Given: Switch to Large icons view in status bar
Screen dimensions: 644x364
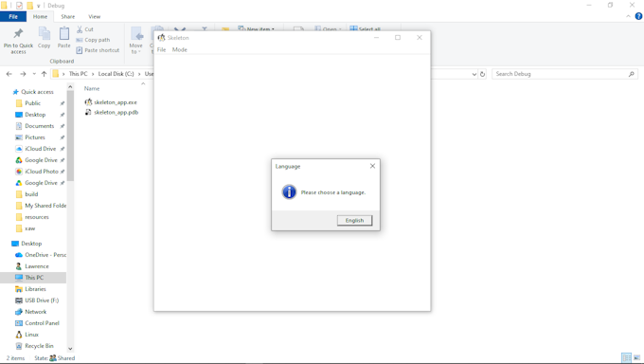Looking at the screenshot, I should coord(637,357).
